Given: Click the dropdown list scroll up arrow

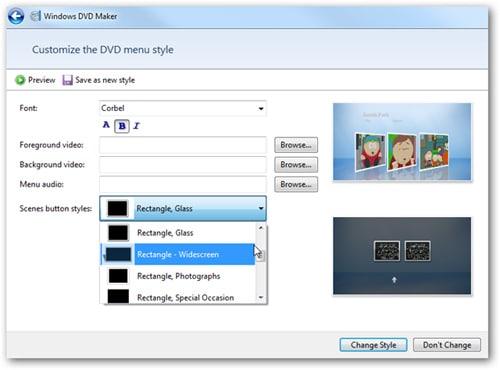Looking at the screenshot, I should click(x=261, y=228).
